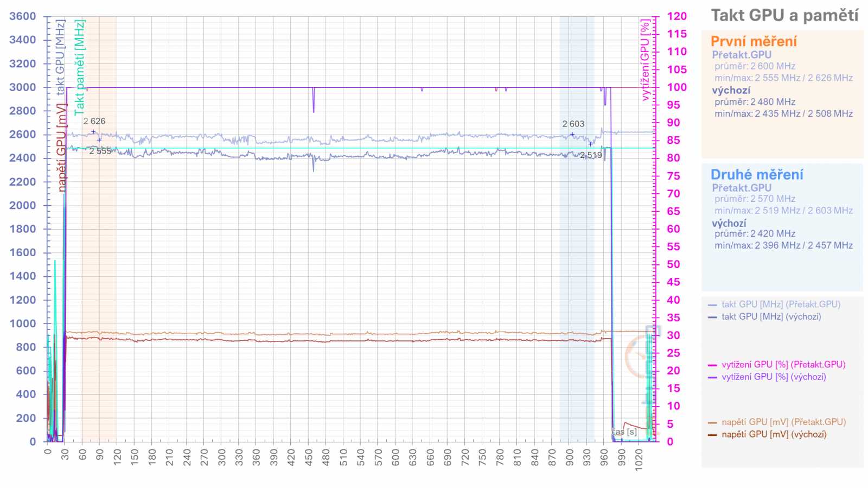Select legend entry 'napětí GPU [mV] (výchozí)'

774,434
